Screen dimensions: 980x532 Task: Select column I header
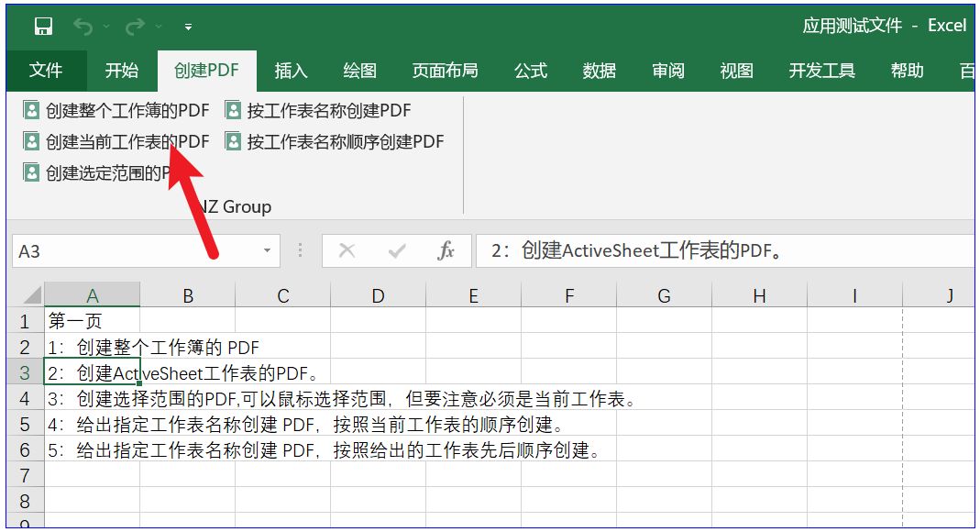(854, 295)
